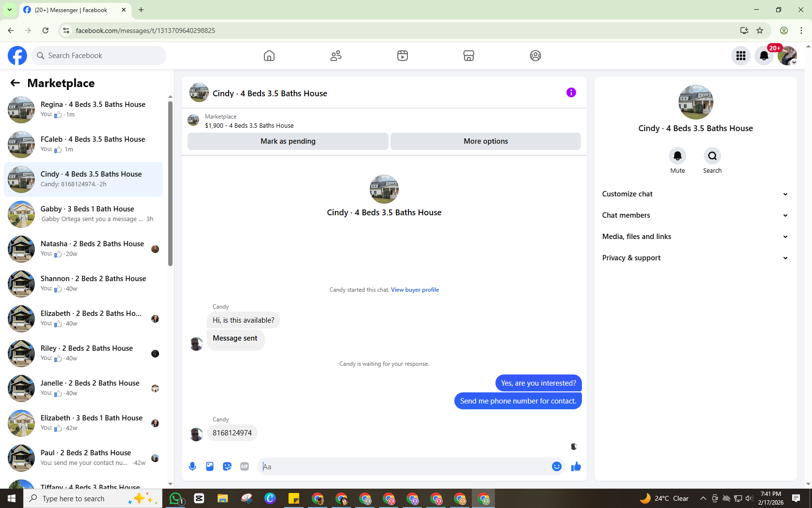Click the Search Facebook field

(99, 56)
